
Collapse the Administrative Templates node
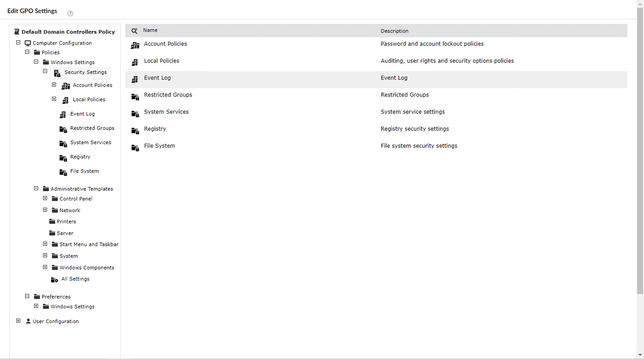tap(36, 188)
